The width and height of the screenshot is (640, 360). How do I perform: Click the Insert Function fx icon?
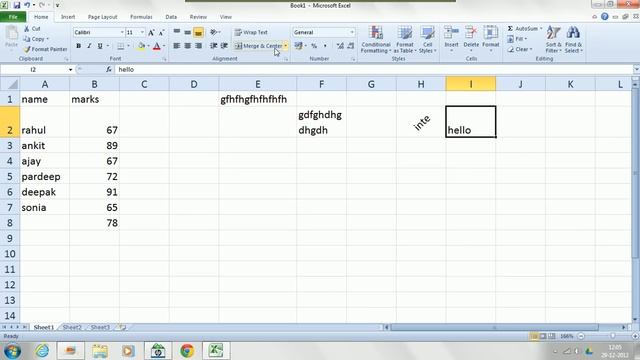click(109, 69)
